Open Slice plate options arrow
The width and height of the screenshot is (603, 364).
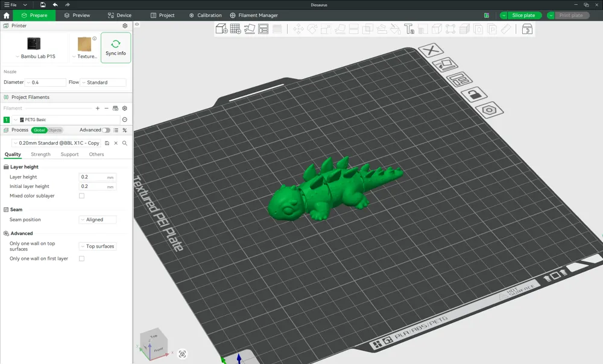click(x=504, y=16)
